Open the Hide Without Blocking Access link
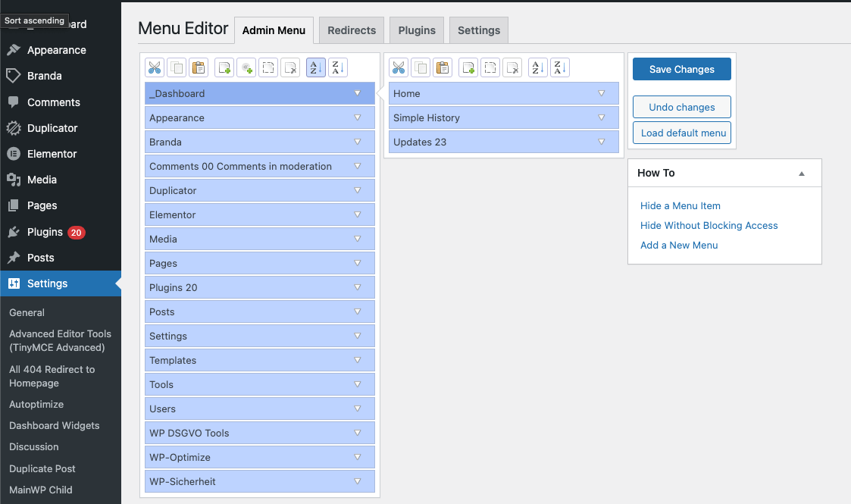Viewport: 851px width, 504px height. 709,226
